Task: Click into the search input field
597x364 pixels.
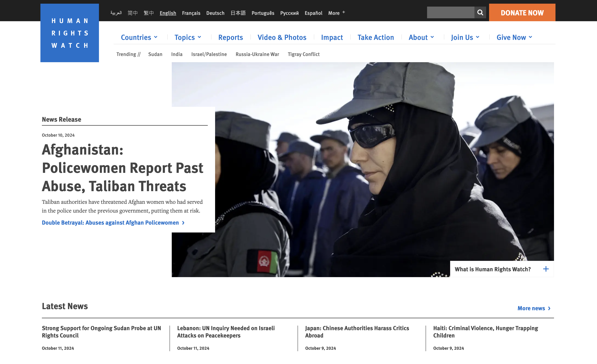Action: (x=450, y=12)
